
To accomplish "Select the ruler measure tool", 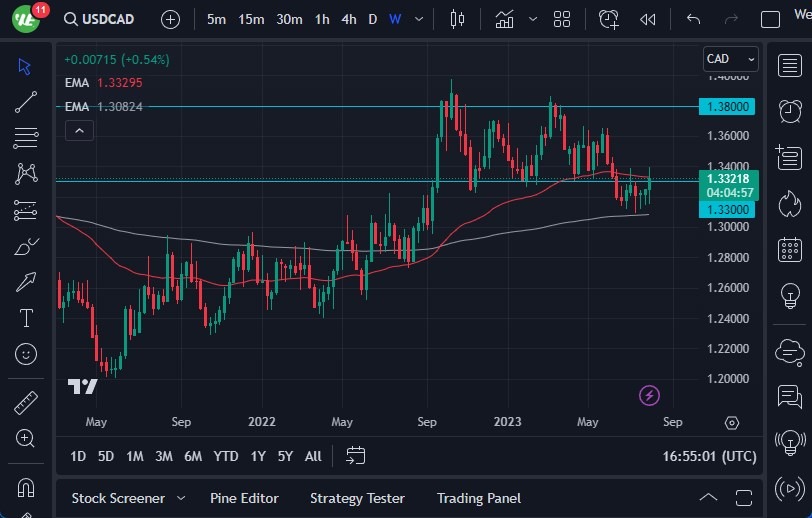I will (x=26, y=403).
